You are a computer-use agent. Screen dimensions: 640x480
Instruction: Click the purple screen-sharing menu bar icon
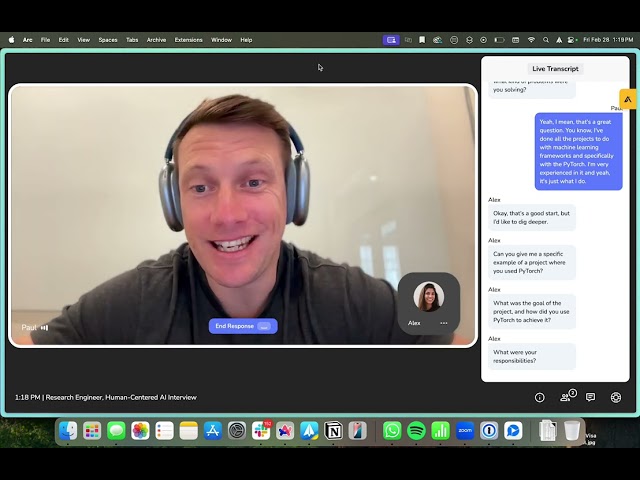coord(391,40)
